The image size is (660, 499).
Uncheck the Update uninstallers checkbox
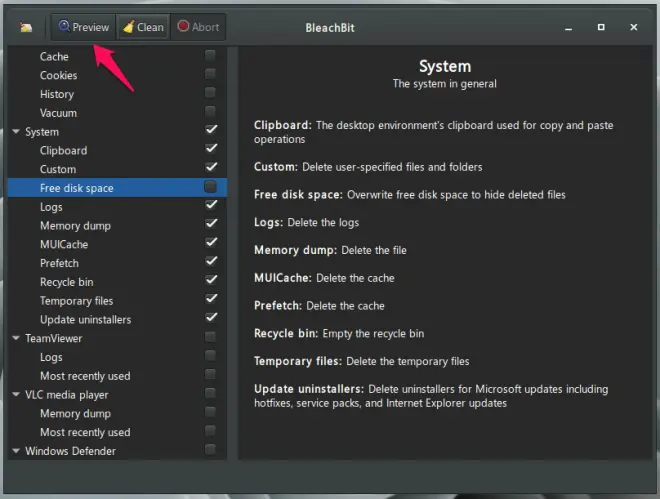click(x=211, y=318)
